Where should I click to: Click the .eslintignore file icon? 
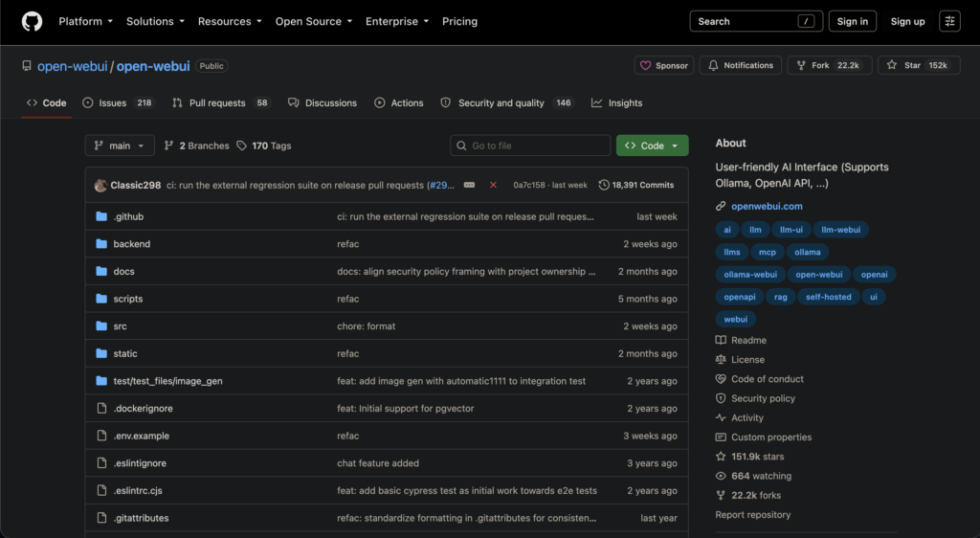point(101,463)
